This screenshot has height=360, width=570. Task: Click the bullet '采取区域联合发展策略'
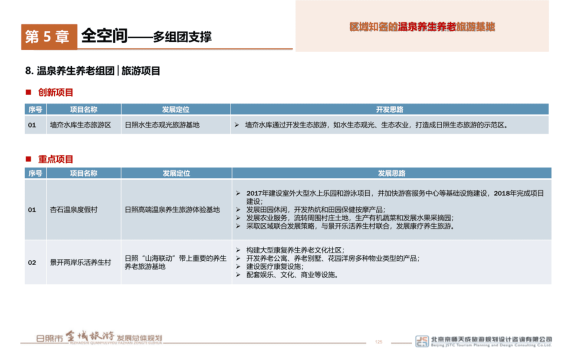(x=350, y=226)
